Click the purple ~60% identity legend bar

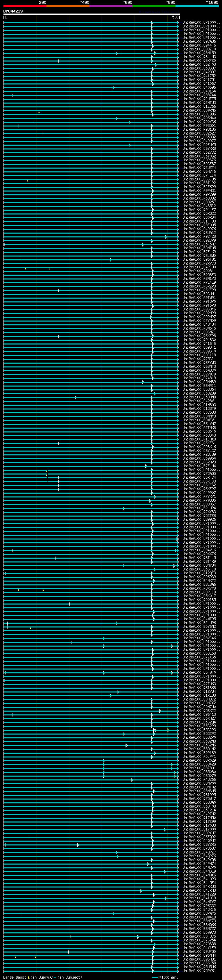click(x=111, y=6)
